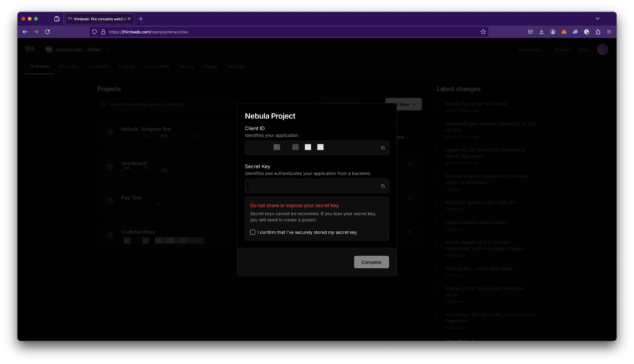Expand the Resources dropdown

tap(532, 49)
